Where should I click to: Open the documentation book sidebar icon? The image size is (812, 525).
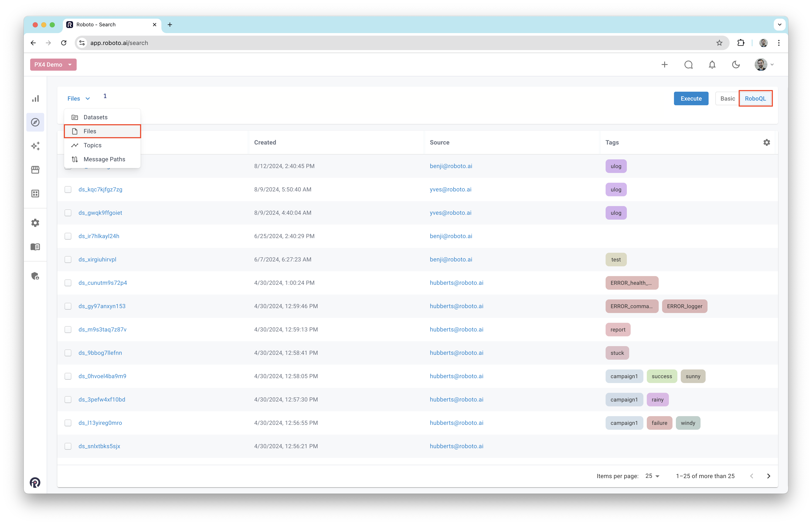tap(35, 246)
